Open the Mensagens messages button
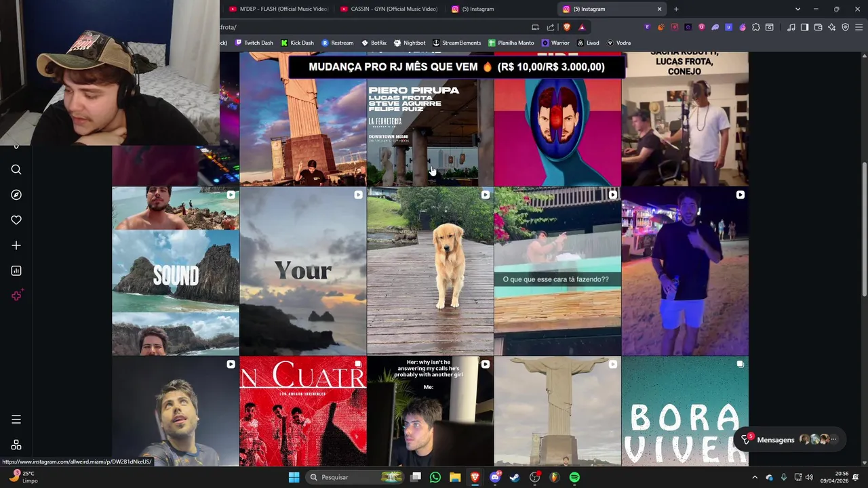The height and width of the screenshot is (488, 868). click(x=789, y=440)
